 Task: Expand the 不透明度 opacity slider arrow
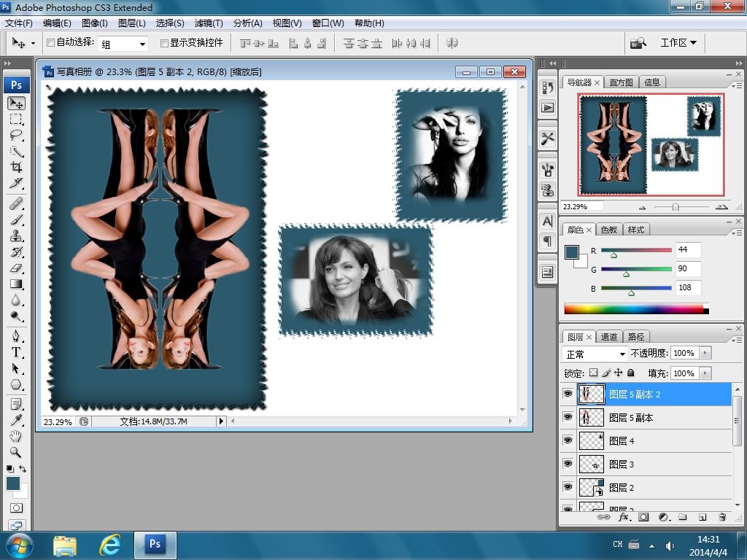point(705,353)
